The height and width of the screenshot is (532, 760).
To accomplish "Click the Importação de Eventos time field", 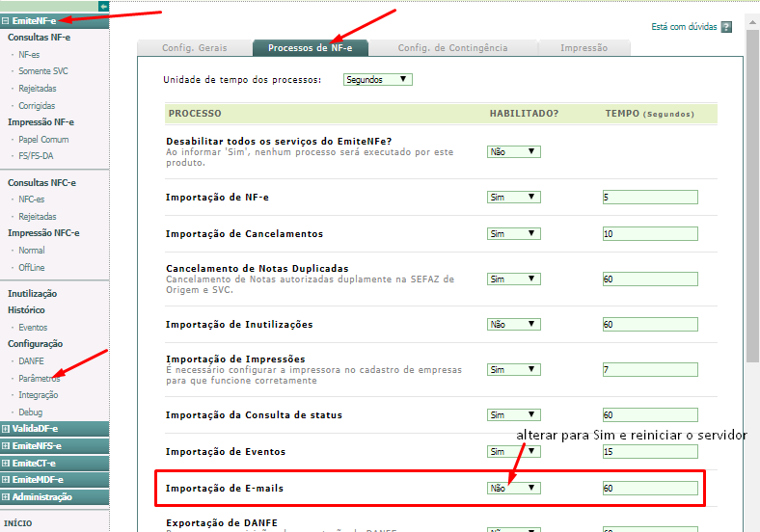I will [x=650, y=452].
